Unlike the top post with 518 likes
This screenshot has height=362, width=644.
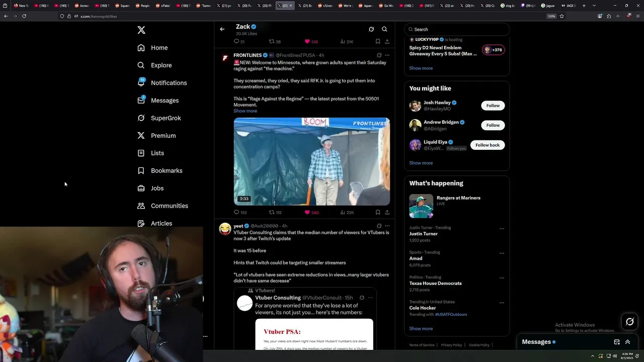(x=311, y=42)
